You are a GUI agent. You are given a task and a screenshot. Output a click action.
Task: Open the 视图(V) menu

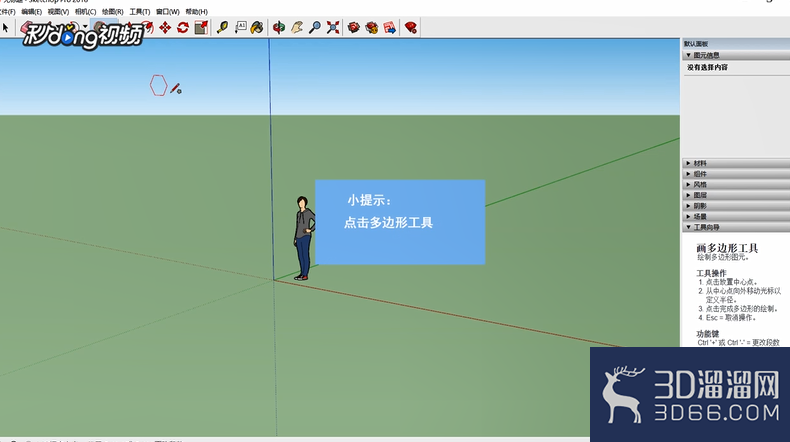click(x=58, y=12)
